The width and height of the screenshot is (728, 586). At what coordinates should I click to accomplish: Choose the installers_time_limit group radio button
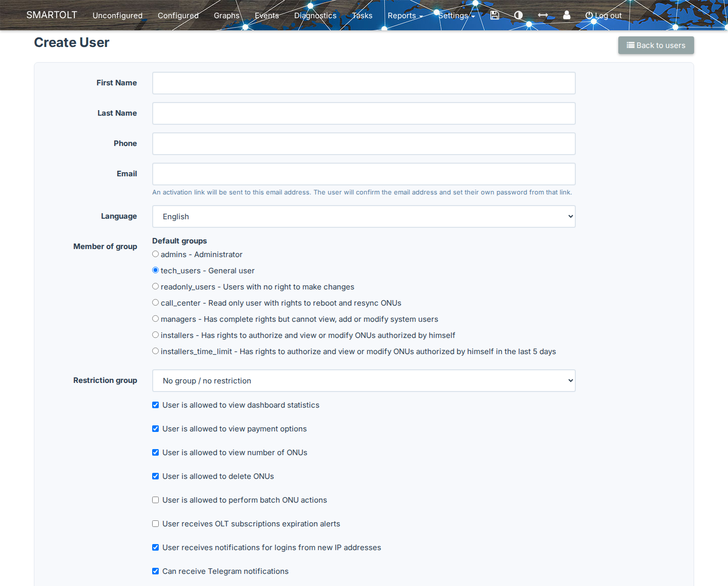click(x=156, y=351)
